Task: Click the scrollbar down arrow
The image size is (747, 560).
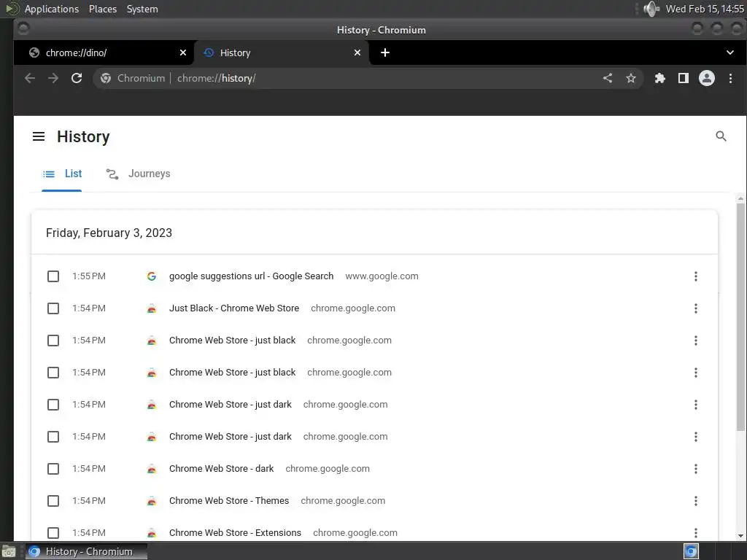Action: (x=740, y=536)
